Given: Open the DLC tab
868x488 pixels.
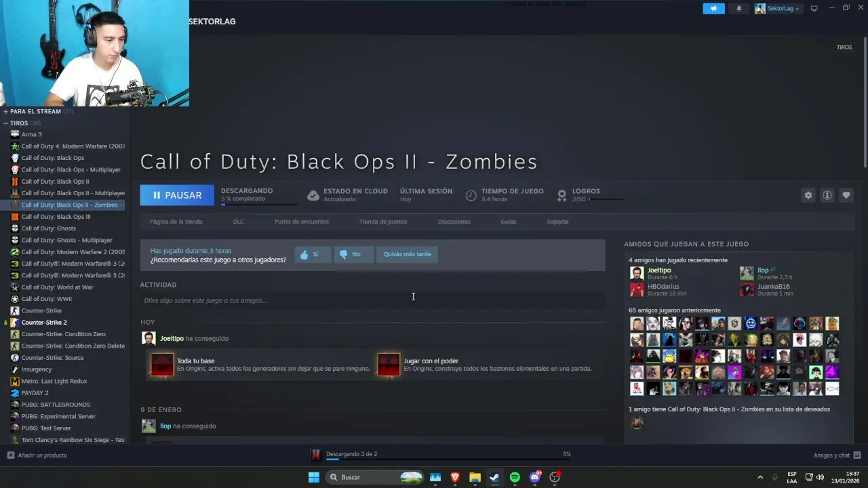Looking at the screenshot, I should 239,222.
